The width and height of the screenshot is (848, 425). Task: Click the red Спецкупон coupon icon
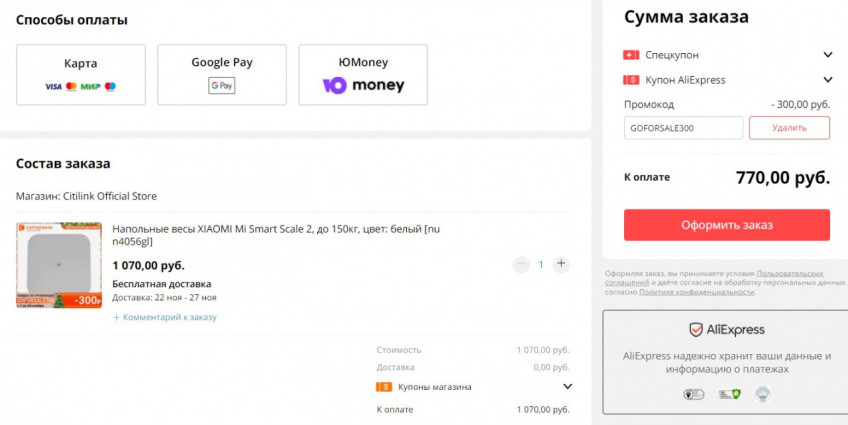(631, 55)
